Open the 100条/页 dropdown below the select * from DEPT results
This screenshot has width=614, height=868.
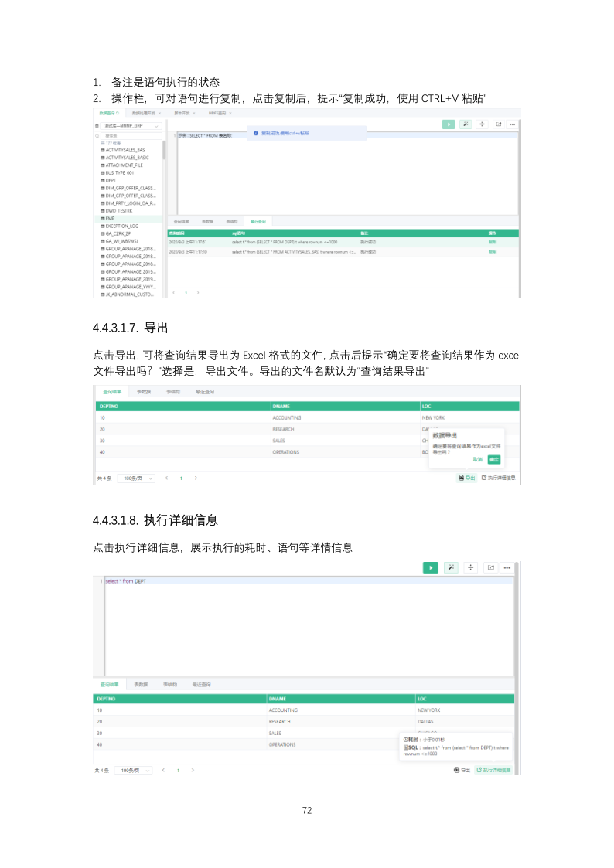click(x=134, y=771)
